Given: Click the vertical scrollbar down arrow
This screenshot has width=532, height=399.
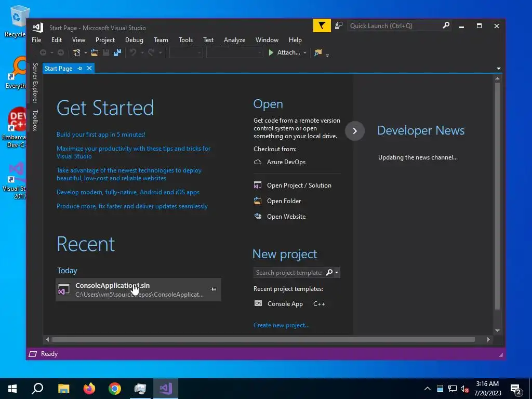Looking at the screenshot, I should [497, 330].
